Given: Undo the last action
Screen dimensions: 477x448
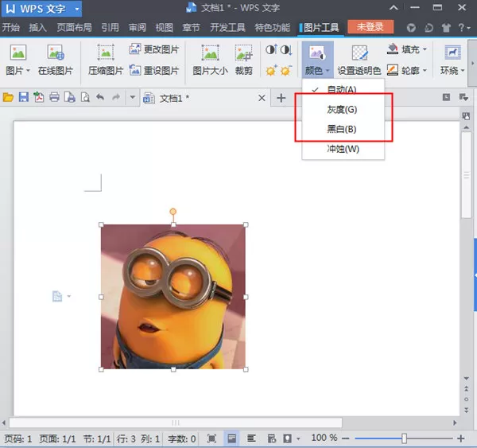Looking at the screenshot, I should coord(100,97).
